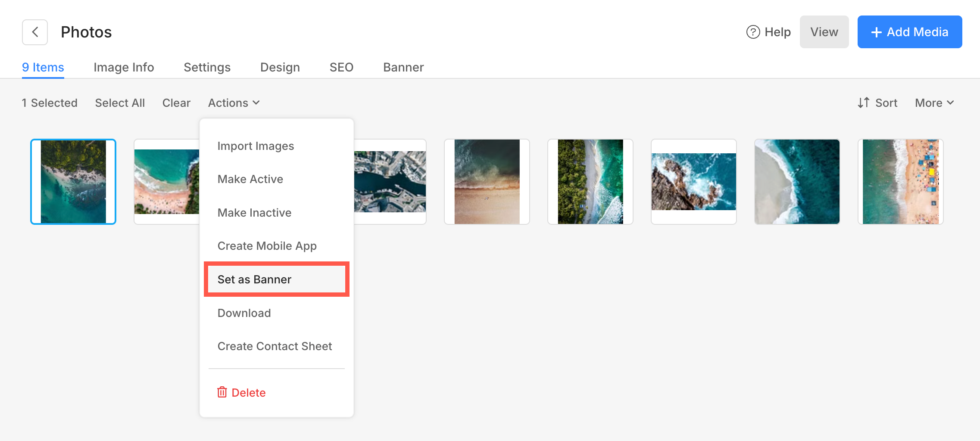This screenshot has width=980, height=441.
Task: Click the back arrow icon beside Photos
Action: (35, 32)
